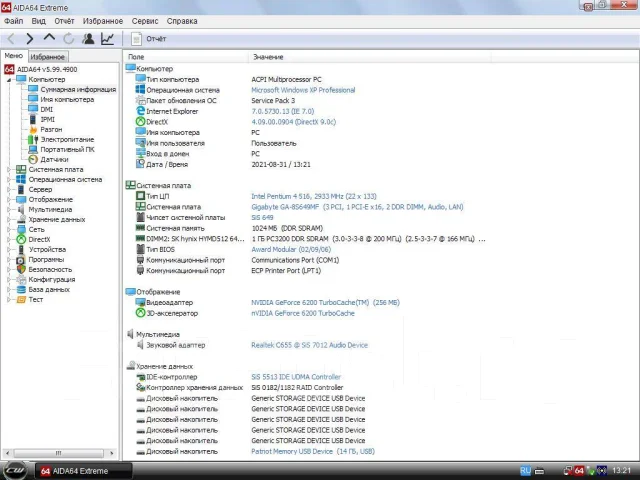Open the SiS 649 chipset link
Image resolution: width=640 pixels, height=480 pixels.
coord(262,217)
